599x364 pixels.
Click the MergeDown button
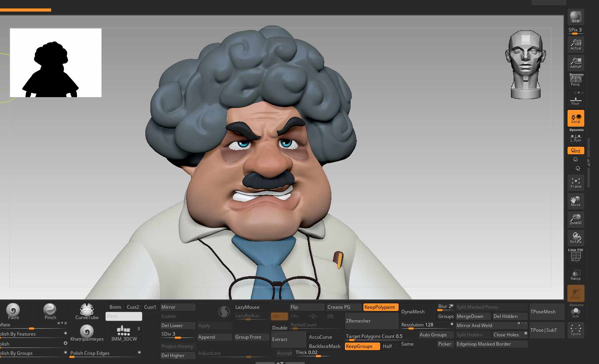coord(473,316)
